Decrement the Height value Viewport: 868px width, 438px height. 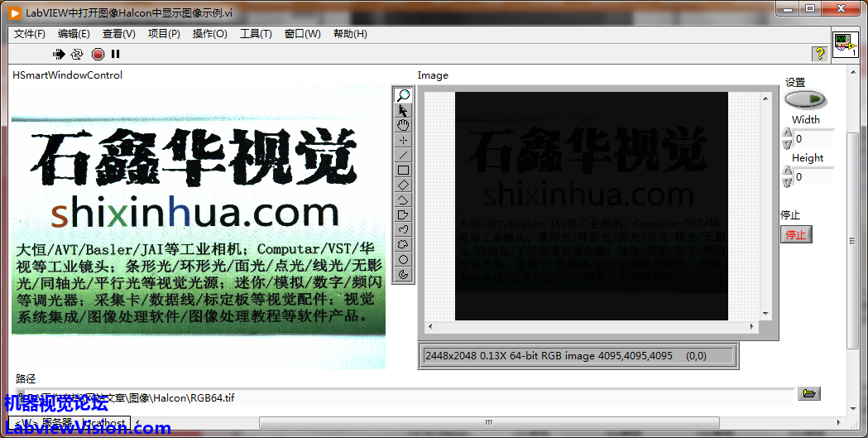(x=787, y=182)
